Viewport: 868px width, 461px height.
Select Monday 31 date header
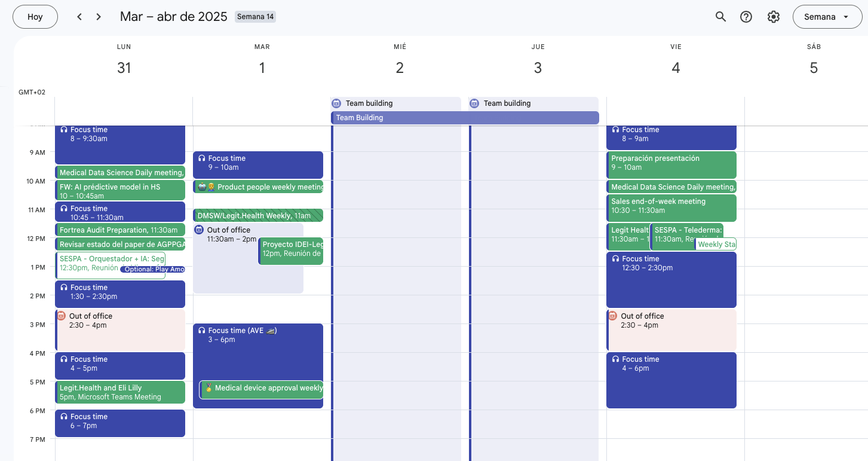(x=124, y=68)
